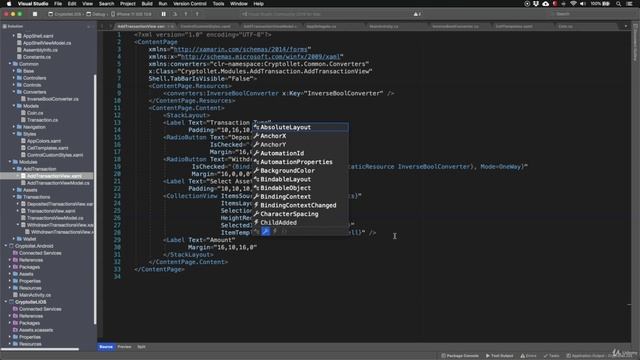The image size is (640, 360).
Task: Open Constants.cs in Solution tree
Action: [x=37, y=57]
